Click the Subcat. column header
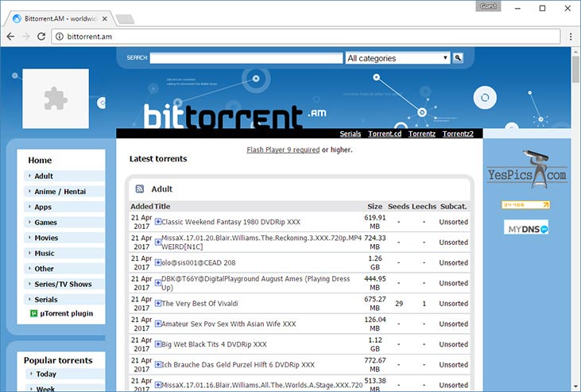The height and width of the screenshot is (392, 581). pyautogui.click(x=454, y=206)
